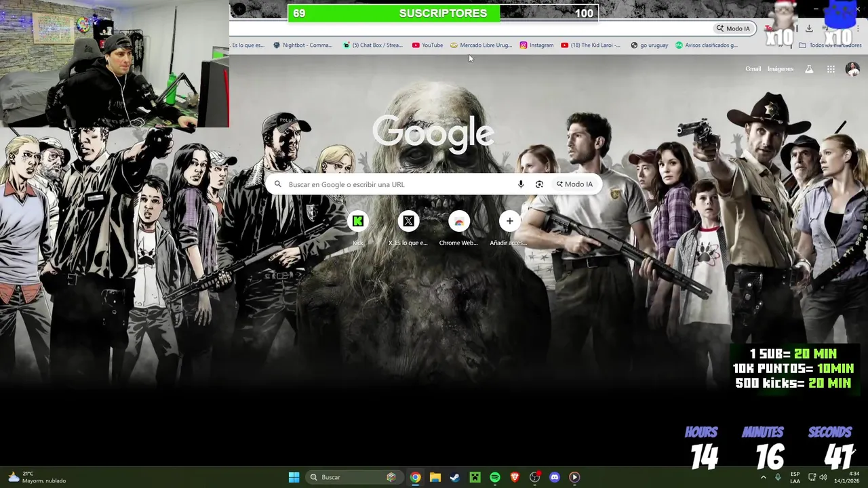Open volume control tray icon
Screen dimensions: 868x488
[x=823, y=477]
